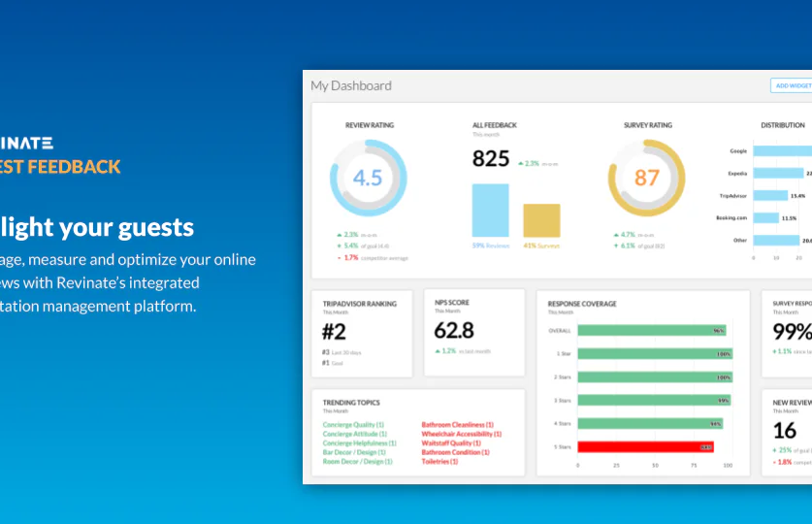Open the Wheelchair Accessibility trending topic

point(462,434)
